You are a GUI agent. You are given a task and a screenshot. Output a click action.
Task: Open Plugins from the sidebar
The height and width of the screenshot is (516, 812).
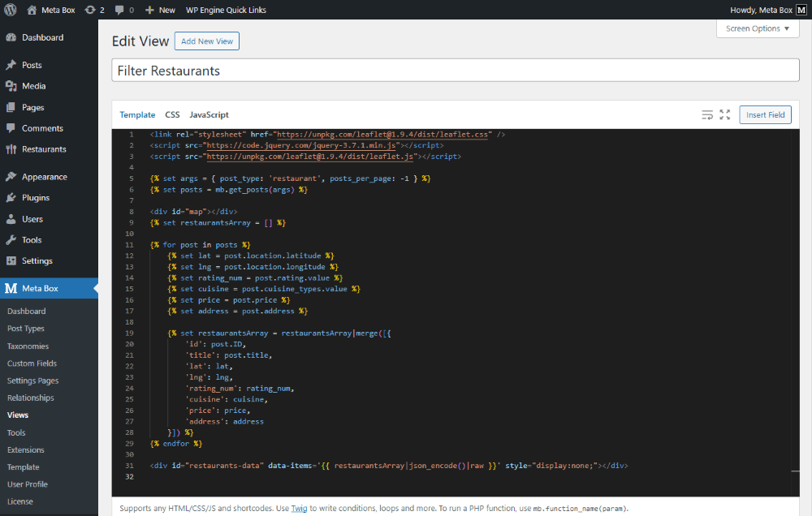tap(36, 198)
